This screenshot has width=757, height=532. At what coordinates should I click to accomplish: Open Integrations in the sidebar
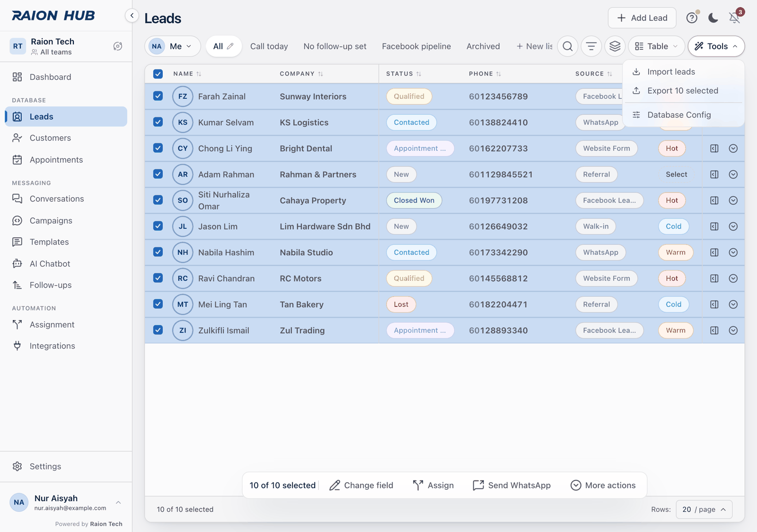(x=66, y=346)
